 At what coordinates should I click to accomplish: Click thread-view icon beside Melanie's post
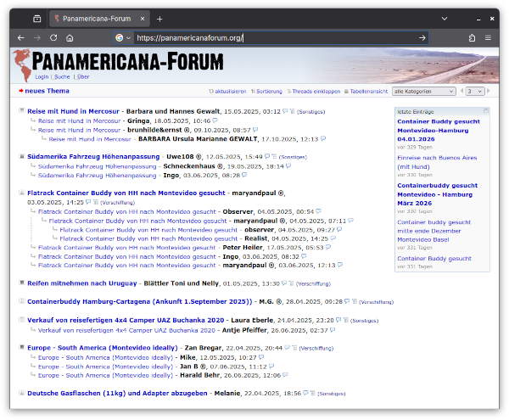click(x=312, y=393)
